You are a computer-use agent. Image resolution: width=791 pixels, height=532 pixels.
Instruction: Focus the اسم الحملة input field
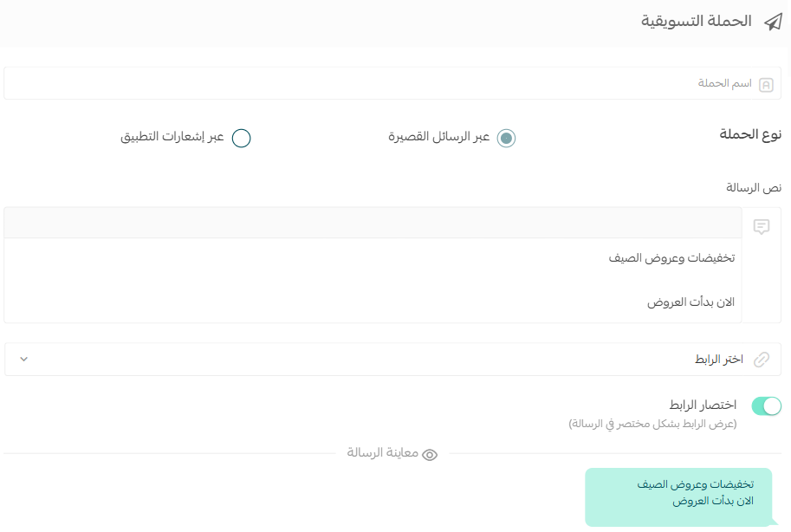(x=392, y=83)
